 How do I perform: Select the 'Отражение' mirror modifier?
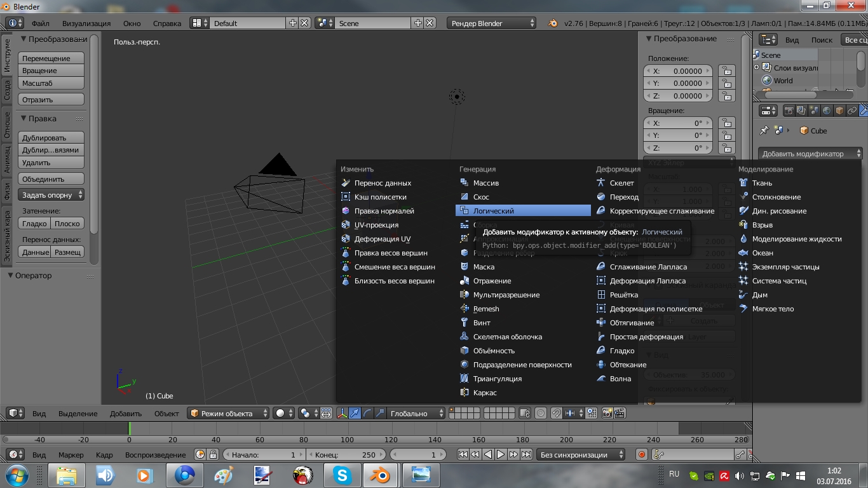pyautogui.click(x=523, y=281)
